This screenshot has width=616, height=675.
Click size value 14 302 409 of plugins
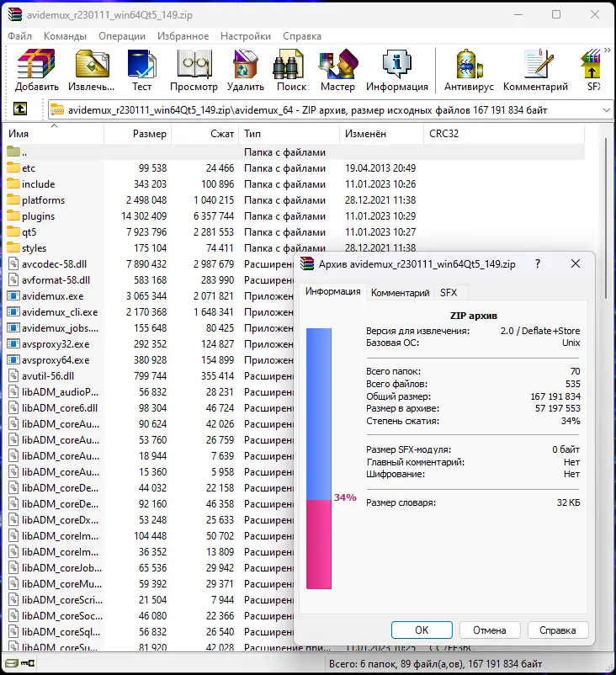pyautogui.click(x=144, y=215)
